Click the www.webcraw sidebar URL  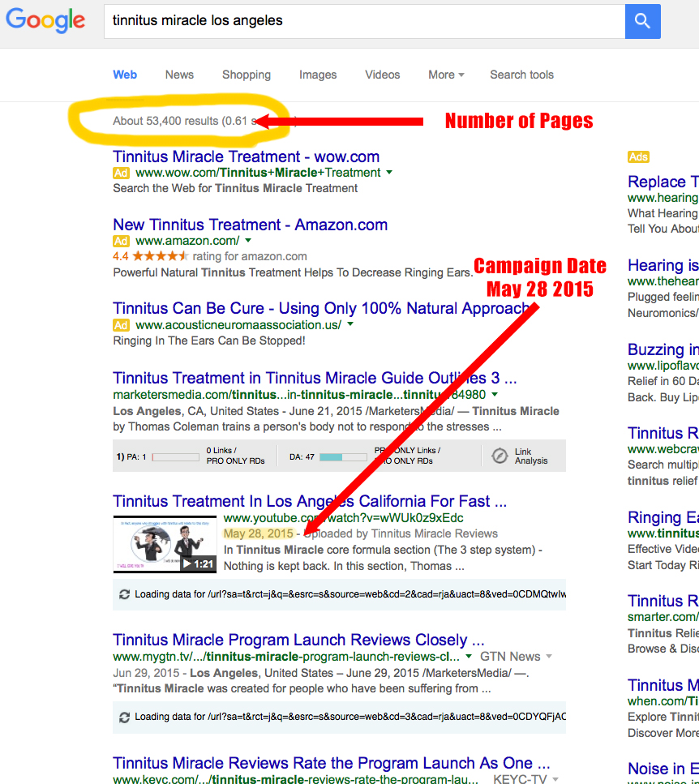pos(663,449)
